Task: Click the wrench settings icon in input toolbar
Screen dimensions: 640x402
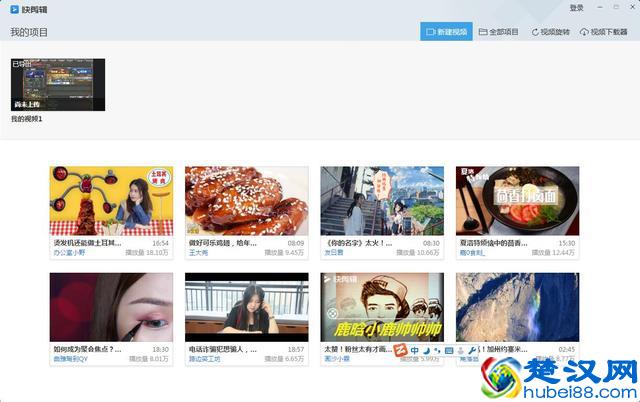Action: (472, 351)
